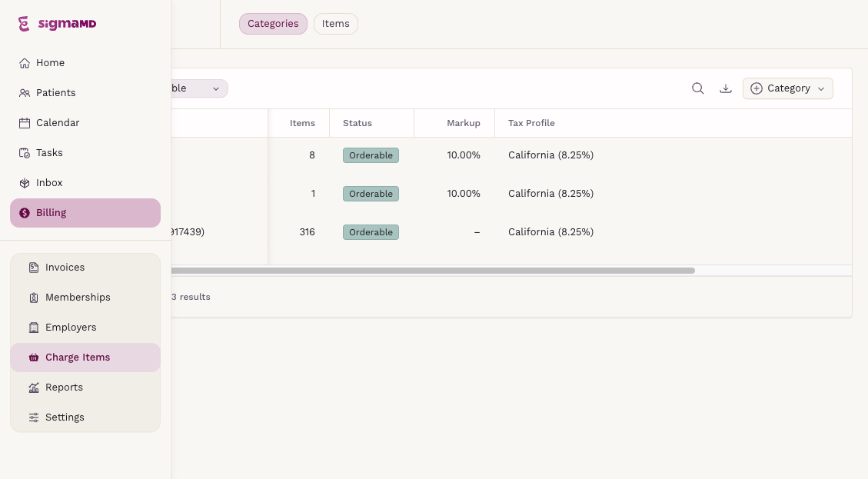Click the Memberships badge icon
The height and width of the screenshot is (479, 868).
(34, 298)
